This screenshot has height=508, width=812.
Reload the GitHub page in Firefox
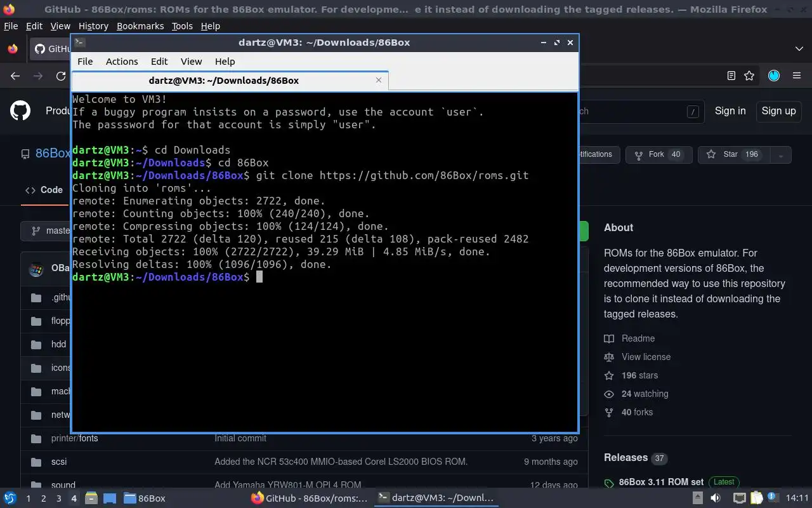pos(61,76)
